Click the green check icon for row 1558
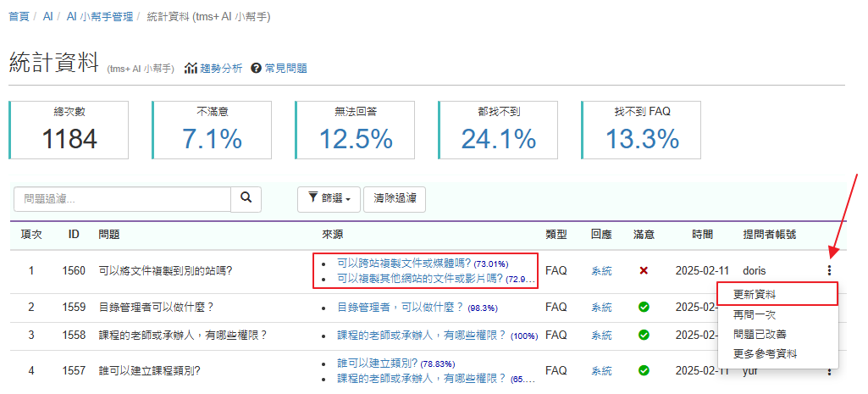 (x=644, y=336)
